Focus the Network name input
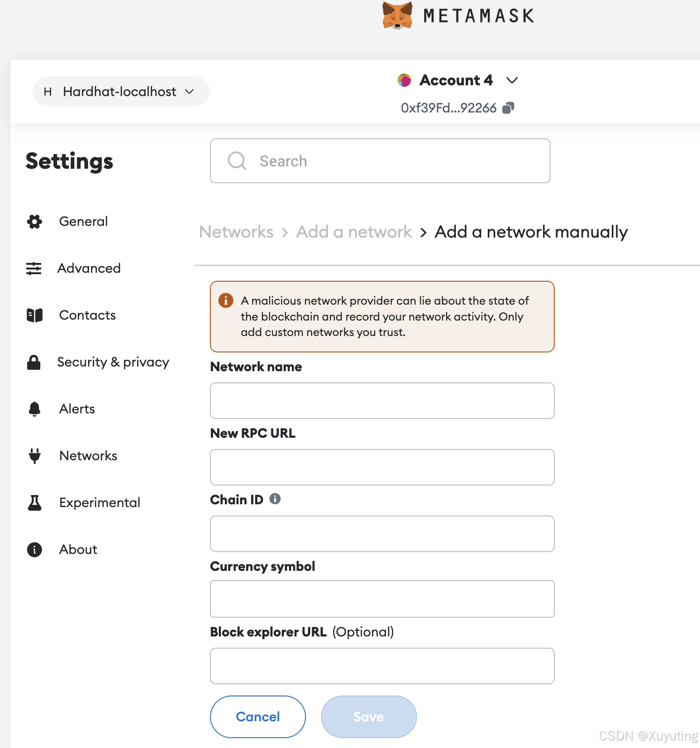Image resolution: width=700 pixels, height=748 pixels. tap(382, 401)
